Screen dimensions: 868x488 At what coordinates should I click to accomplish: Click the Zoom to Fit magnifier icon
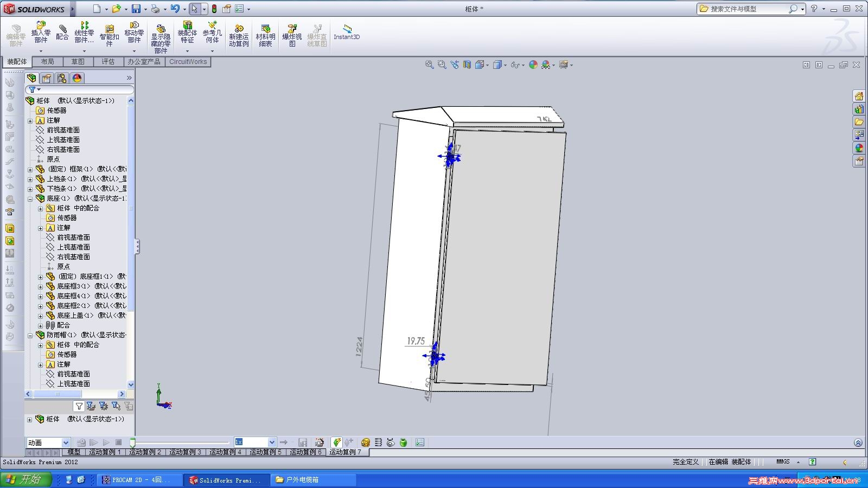point(429,65)
